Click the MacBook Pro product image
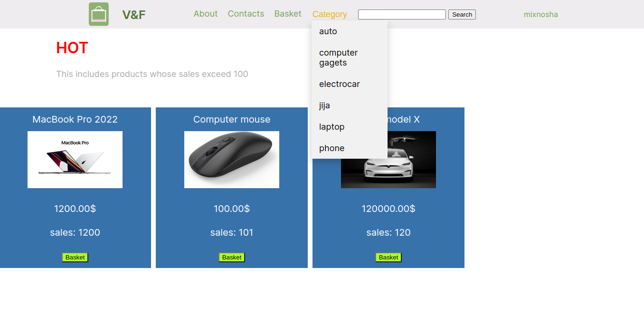This screenshot has width=644, height=316. coord(75,160)
